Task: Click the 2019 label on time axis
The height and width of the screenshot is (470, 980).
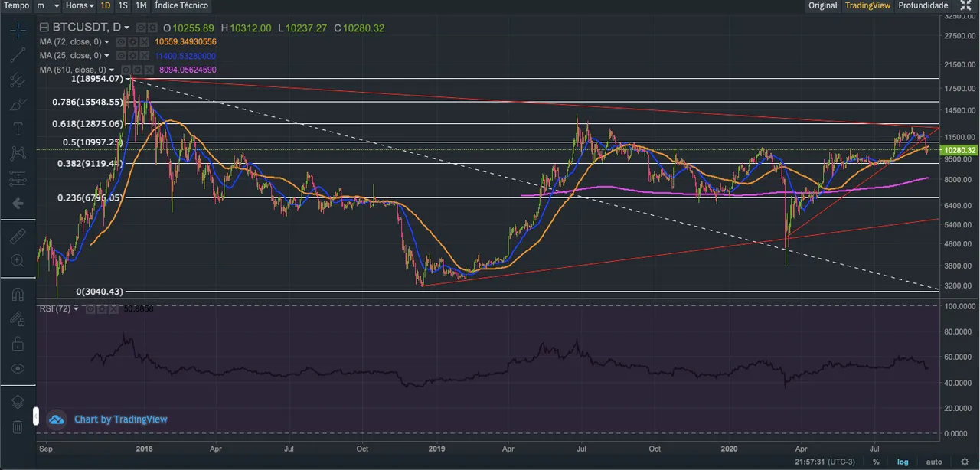Action: pyautogui.click(x=436, y=451)
